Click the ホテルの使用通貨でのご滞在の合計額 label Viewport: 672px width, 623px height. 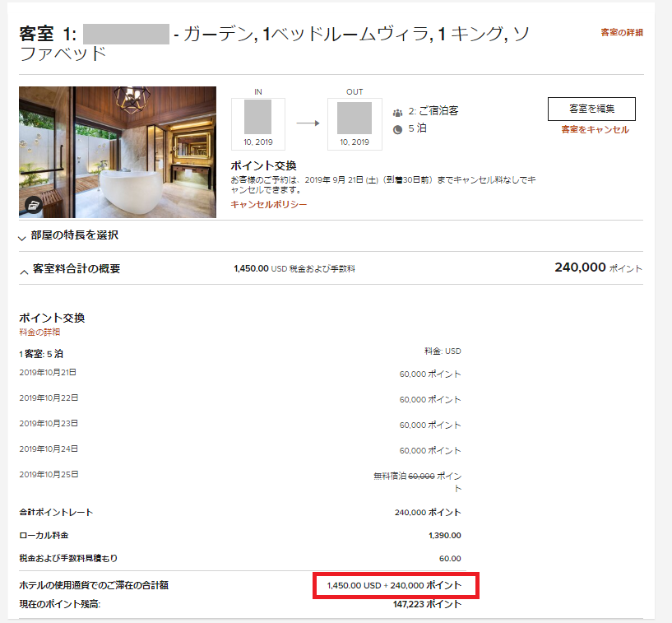click(94, 585)
